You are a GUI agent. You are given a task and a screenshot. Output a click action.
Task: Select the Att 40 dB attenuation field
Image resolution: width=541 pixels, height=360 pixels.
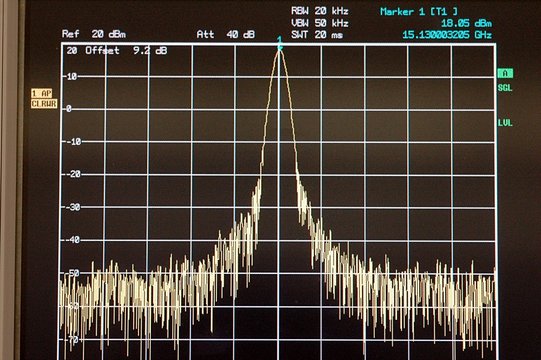tap(226, 34)
